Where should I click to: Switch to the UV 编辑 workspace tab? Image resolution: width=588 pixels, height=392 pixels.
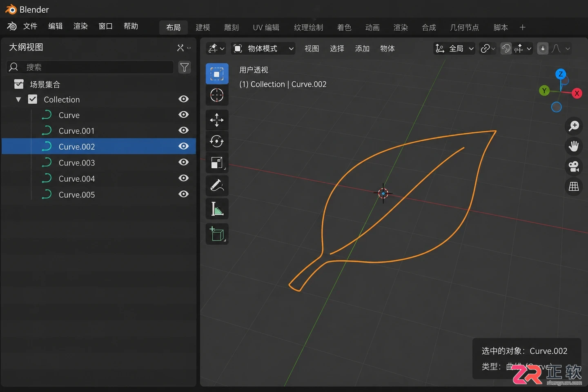click(266, 27)
